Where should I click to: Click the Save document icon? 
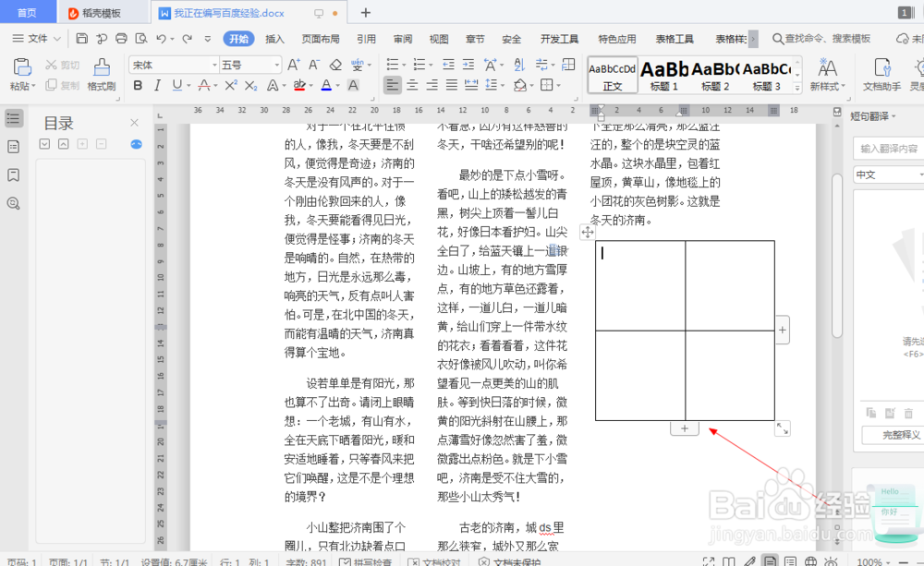click(82, 39)
